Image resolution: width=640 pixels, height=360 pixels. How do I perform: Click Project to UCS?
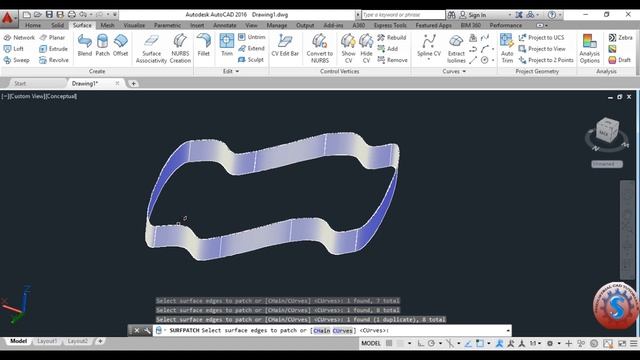click(541, 37)
